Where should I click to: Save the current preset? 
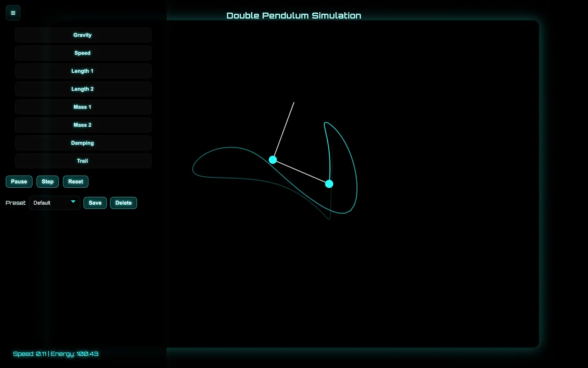[x=95, y=203]
